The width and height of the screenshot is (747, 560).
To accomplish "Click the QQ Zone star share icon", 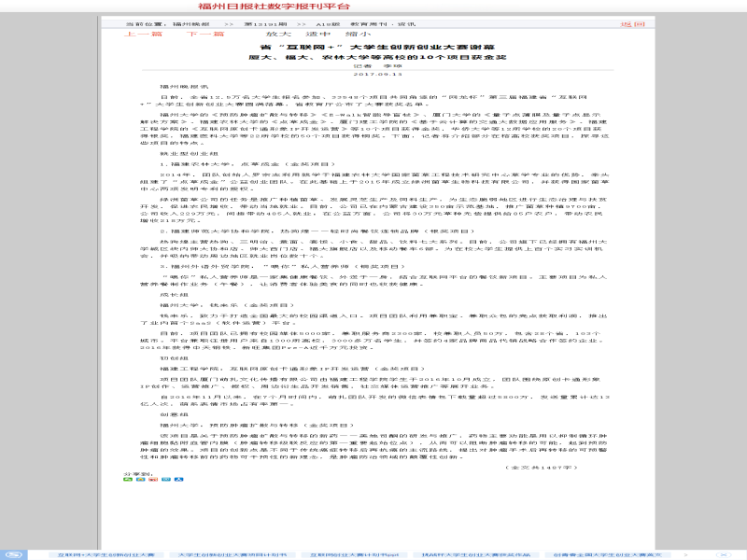I will pos(141,479).
